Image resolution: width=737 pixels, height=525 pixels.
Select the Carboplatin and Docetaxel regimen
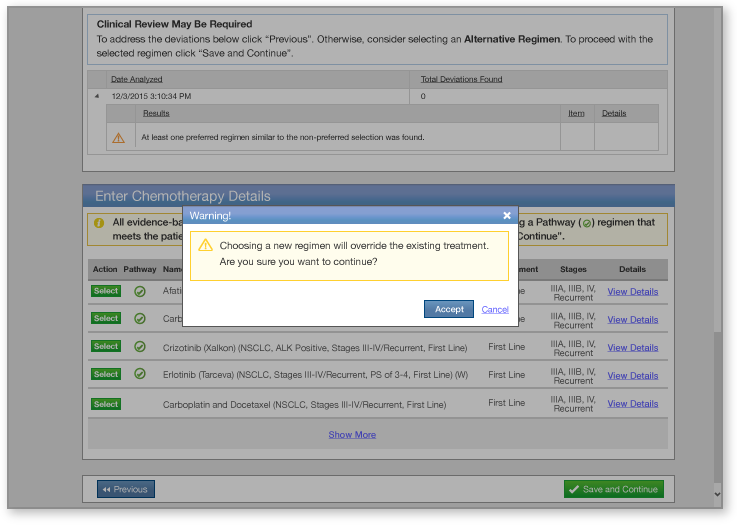106,404
